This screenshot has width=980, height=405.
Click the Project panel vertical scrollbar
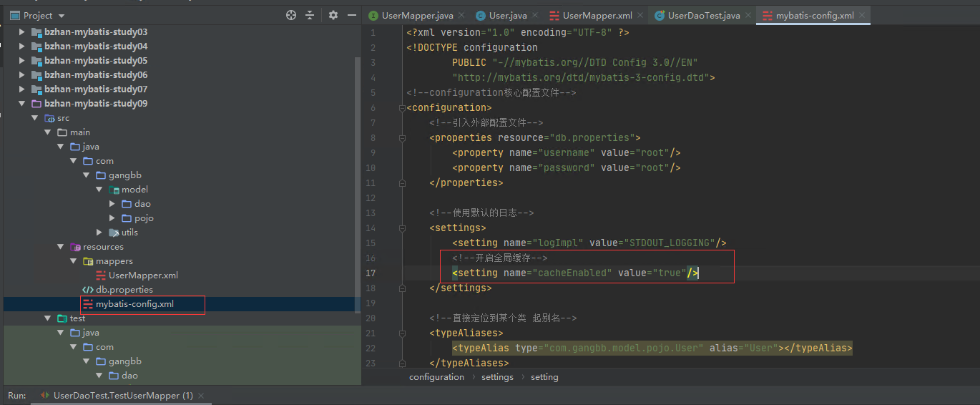click(x=358, y=185)
